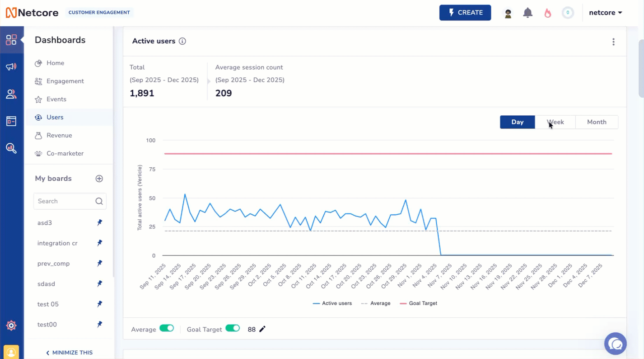644x359 pixels.
Task: Click the CREATE button
Action: tap(465, 13)
